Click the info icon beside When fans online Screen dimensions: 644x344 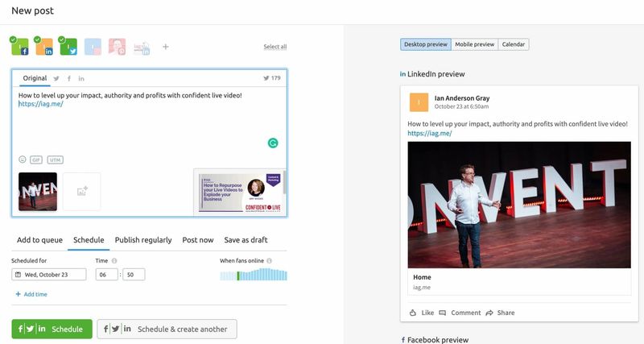point(269,260)
